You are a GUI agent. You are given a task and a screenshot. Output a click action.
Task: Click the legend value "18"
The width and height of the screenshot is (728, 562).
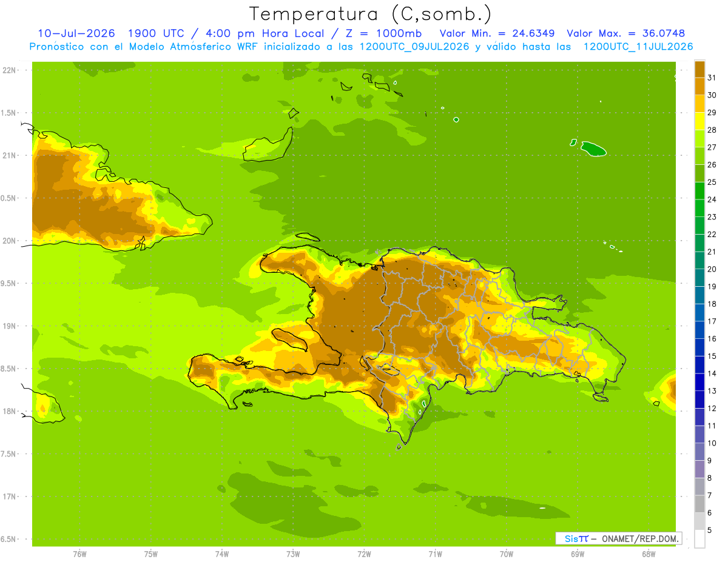pos(712,304)
